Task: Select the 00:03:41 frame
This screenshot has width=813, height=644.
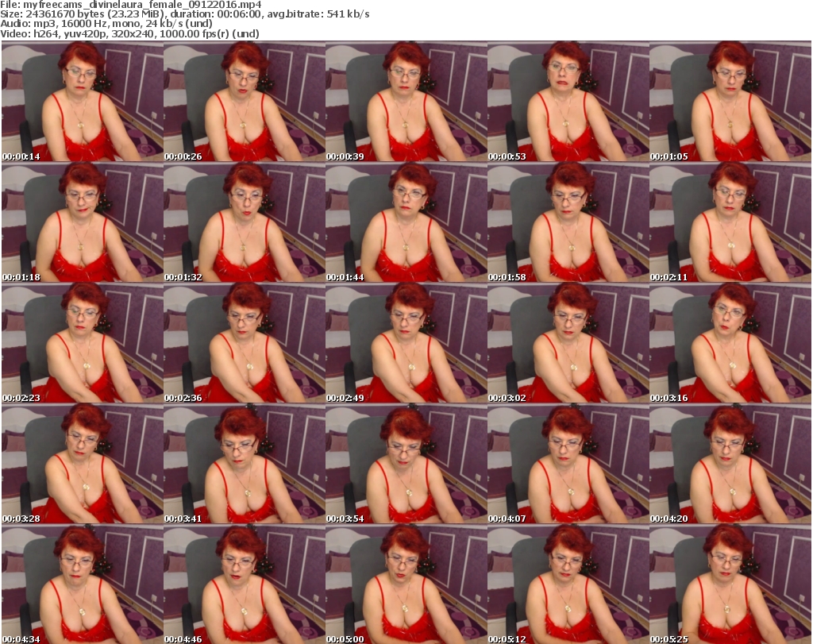Action: (x=245, y=464)
